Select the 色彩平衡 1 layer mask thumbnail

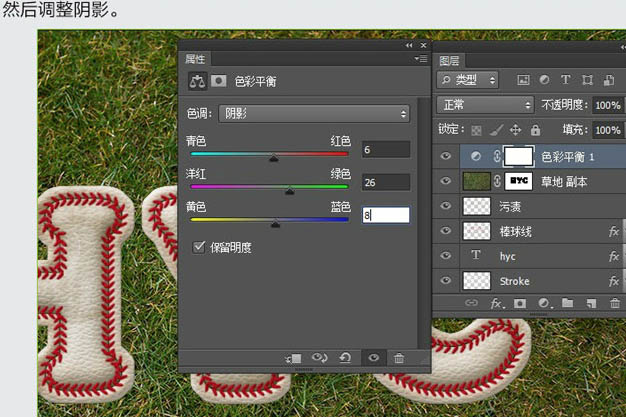518,156
